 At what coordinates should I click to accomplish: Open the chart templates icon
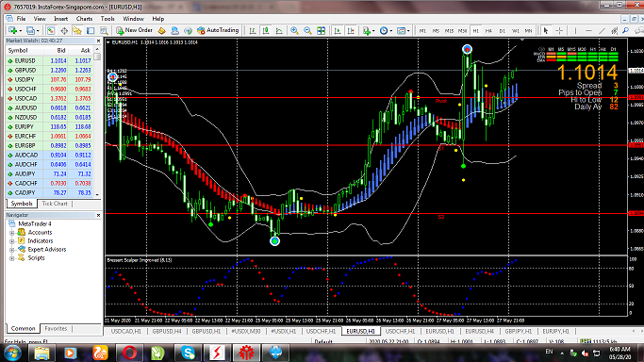point(401,30)
